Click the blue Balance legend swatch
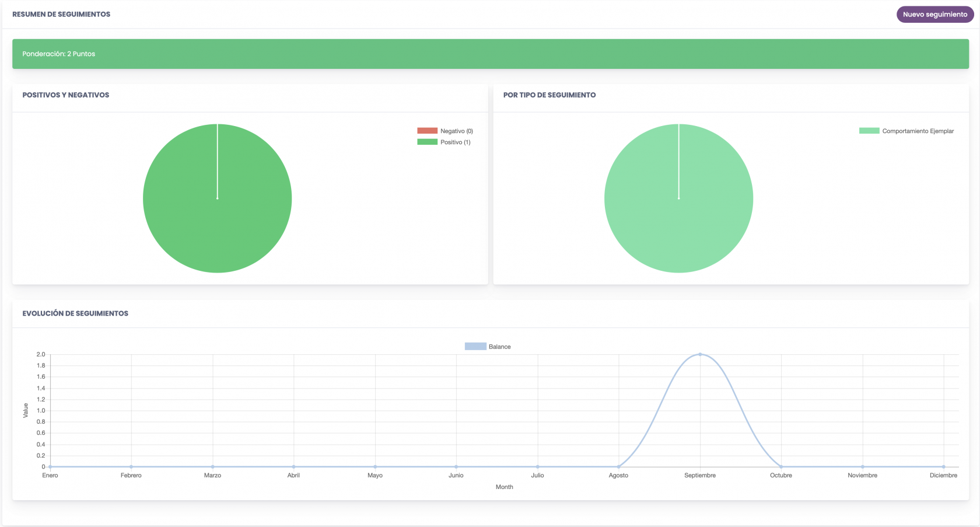 (475, 347)
